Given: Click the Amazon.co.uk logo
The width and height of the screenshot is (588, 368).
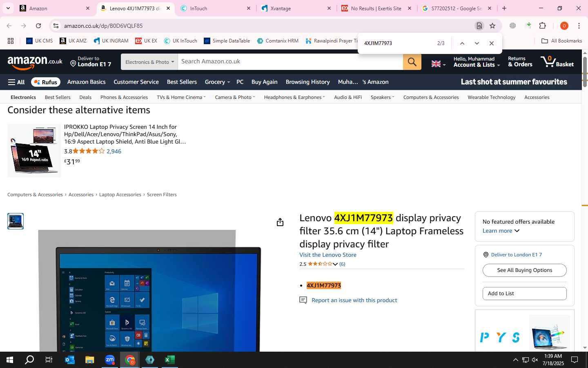Looking at the screenshot, I should 35,62.
